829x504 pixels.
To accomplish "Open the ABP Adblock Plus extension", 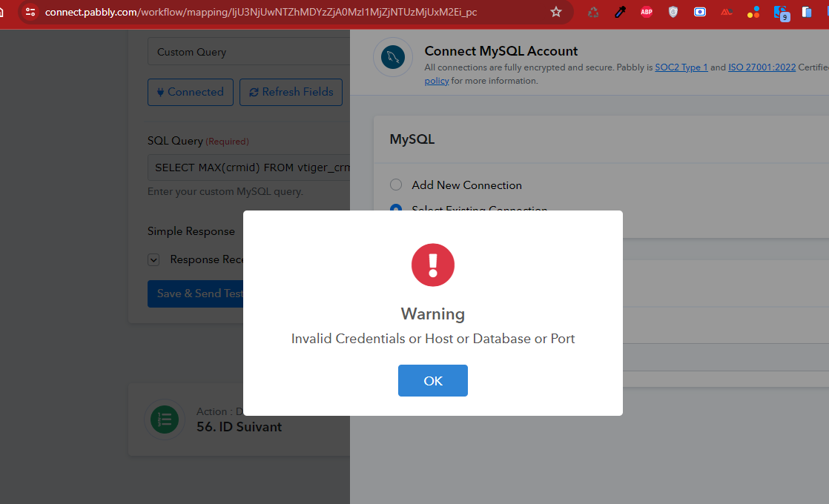I will point(646,12).
